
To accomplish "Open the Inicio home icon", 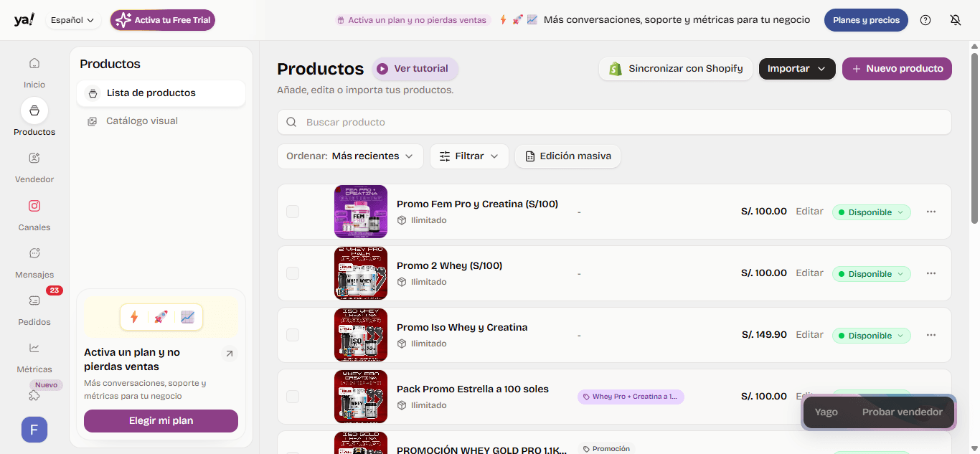I will click(34, 63).
